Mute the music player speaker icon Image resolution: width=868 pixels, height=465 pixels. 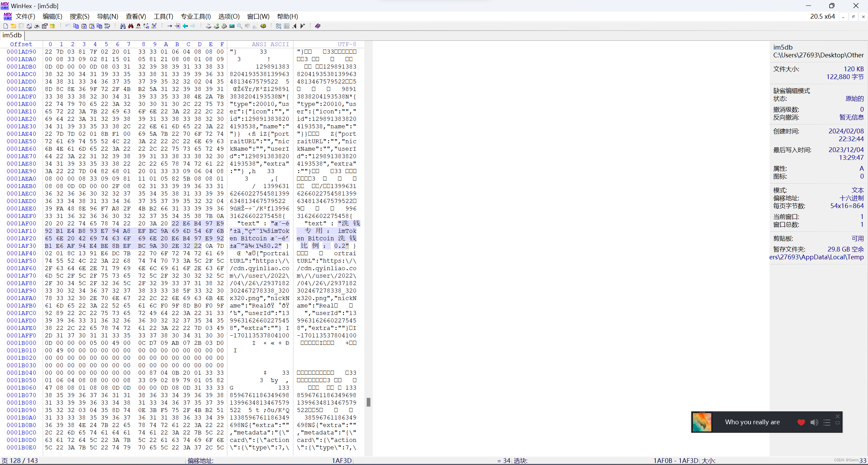pos(814,422)
